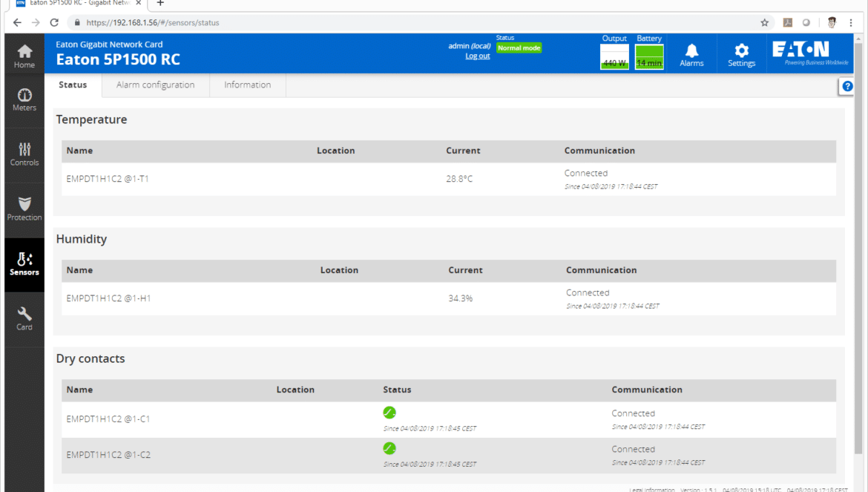Viewport: 868px width, 492px height.
Task: Click Status column header in Dry contacts
Action: point(397,390)
